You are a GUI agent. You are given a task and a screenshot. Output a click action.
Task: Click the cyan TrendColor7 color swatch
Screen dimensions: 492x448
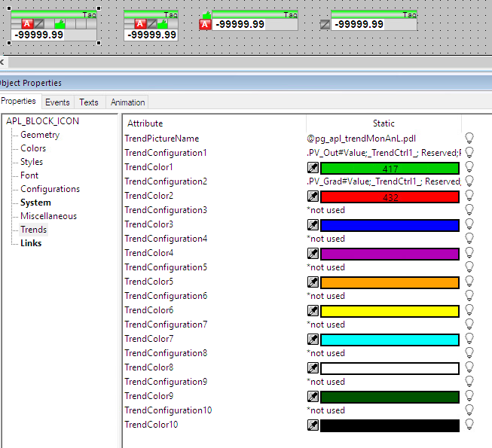pyautogui.click(x=390, y=340)
